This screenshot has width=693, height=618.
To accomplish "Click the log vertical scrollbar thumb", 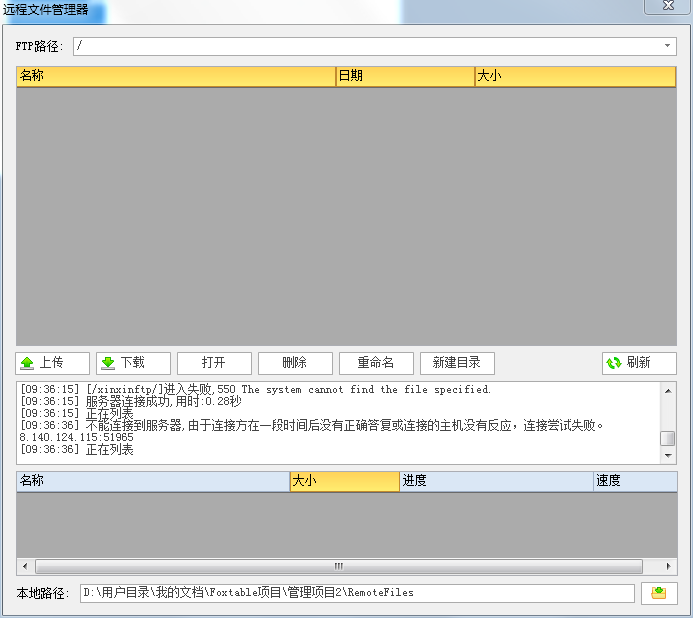I will (667, 439).
